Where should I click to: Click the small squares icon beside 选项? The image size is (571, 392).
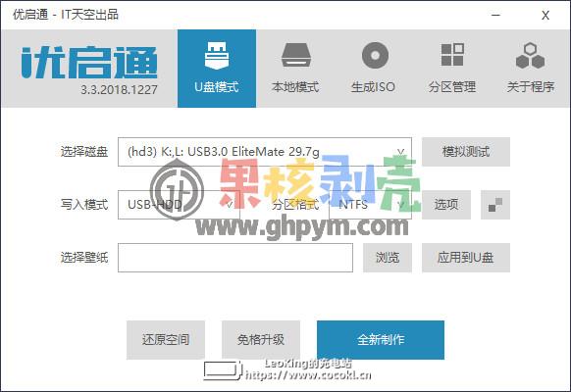coord(495,205)
